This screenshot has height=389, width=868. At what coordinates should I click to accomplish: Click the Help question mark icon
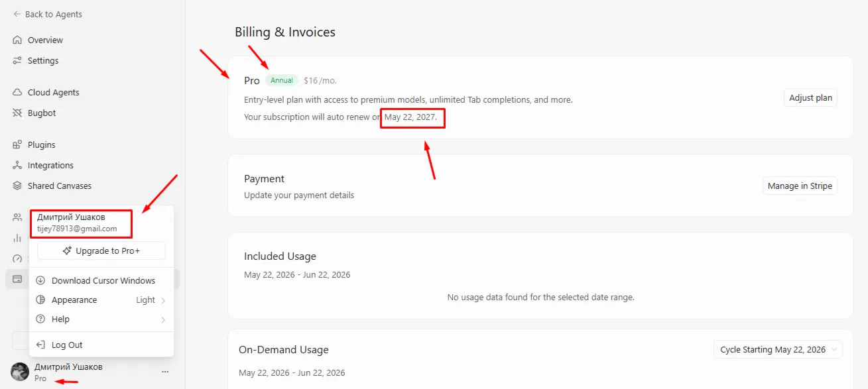click(40, 319)
